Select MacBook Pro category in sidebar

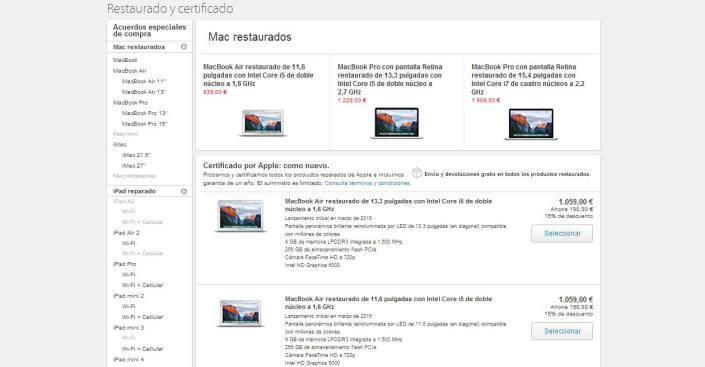130,103
